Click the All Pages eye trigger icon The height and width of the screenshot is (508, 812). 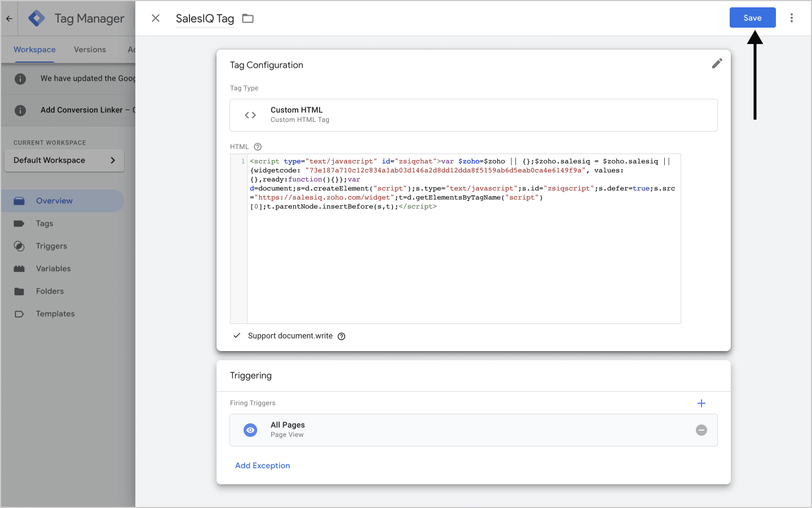[x=250, y=430]
